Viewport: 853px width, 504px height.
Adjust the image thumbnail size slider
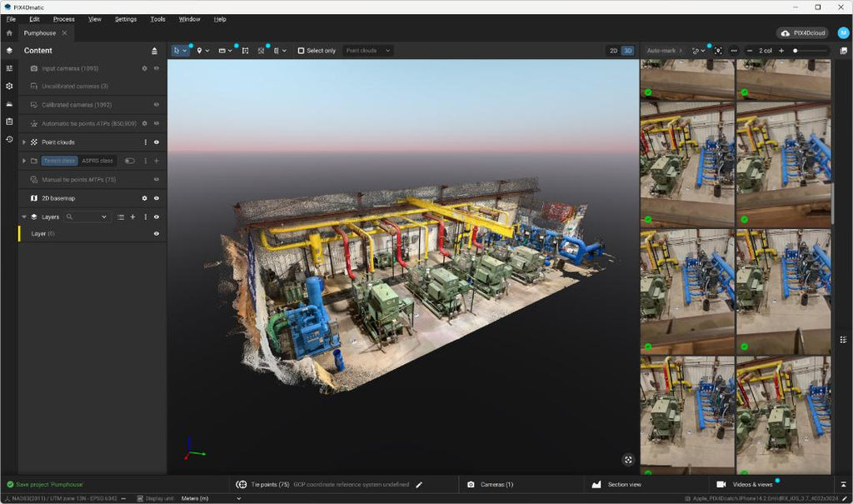tap(811, 51)
